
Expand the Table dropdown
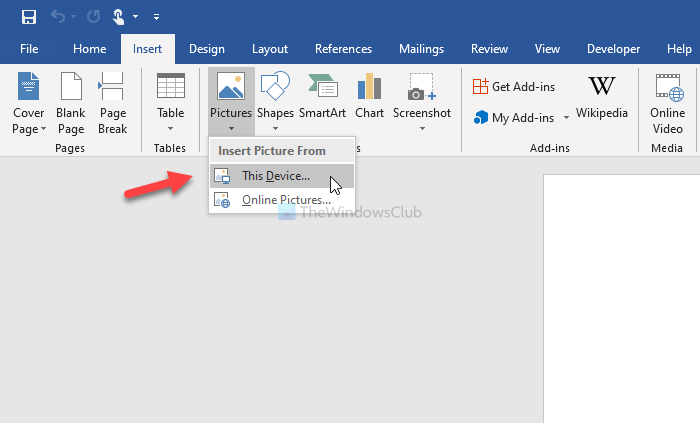pyautogui.click(x=171, y=127)
